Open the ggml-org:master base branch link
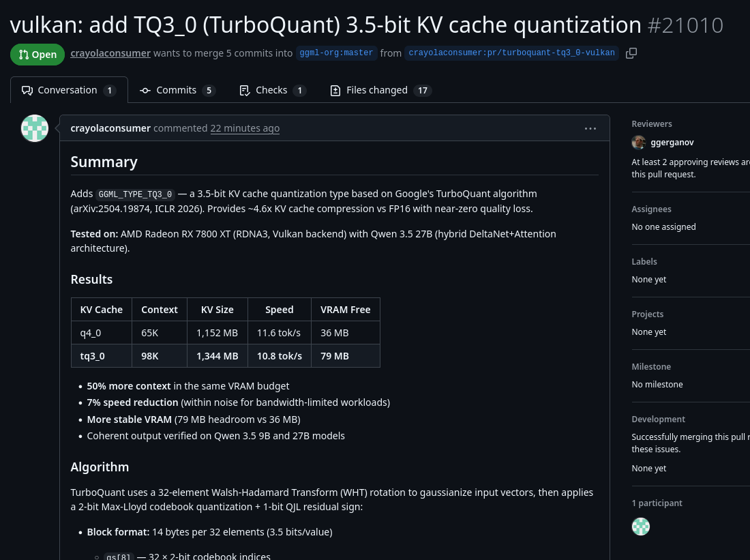 coord(336,53)
